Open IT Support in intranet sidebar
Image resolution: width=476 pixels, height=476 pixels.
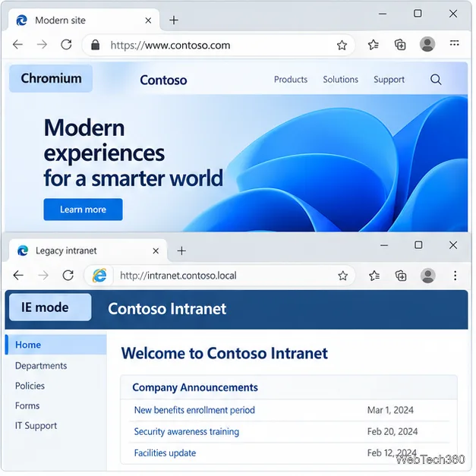(x=36, y=426)
